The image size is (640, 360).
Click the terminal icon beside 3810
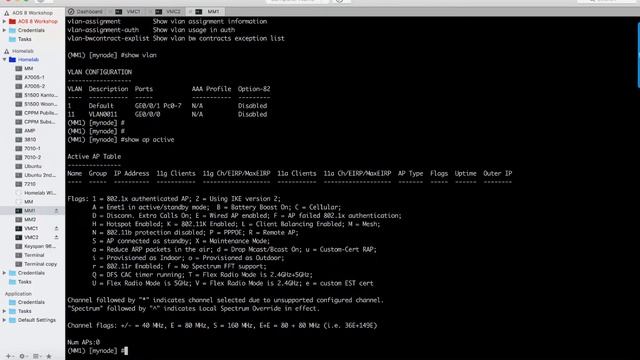pyautogui.click(x=18, y=140)
